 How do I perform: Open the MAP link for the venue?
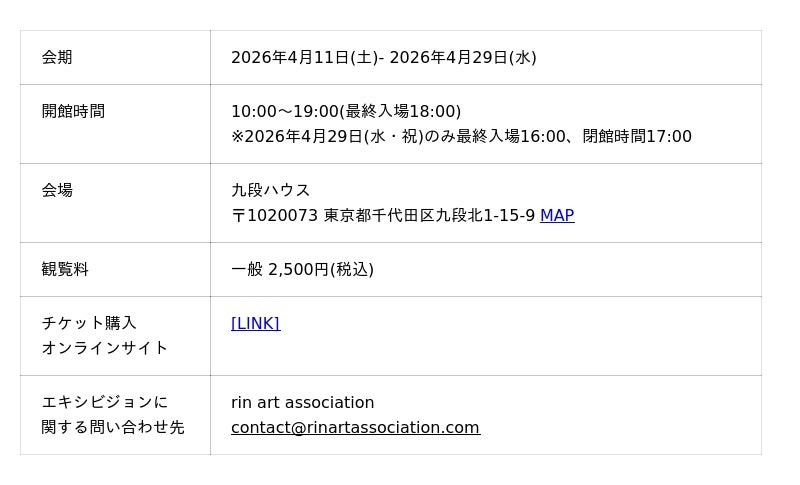pyautogui.click(x=557, y=215)
